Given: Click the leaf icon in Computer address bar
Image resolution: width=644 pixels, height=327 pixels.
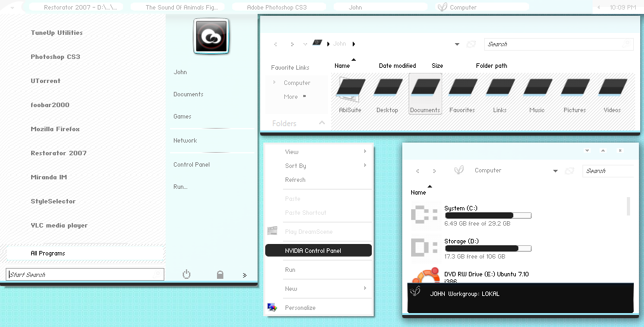Looking at the screenshot, I should (x=459, y=170).
